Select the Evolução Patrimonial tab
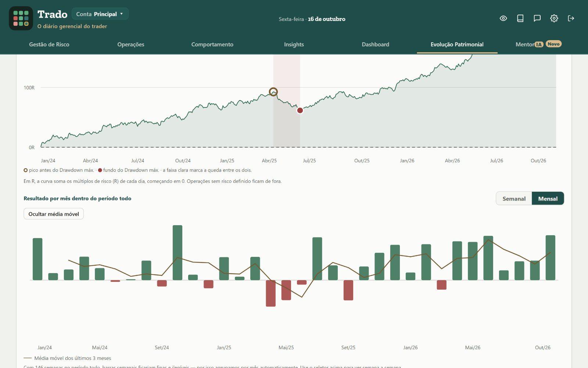This screenshot has width=588, height=368. pyautogui.click(x=457, y=45)
